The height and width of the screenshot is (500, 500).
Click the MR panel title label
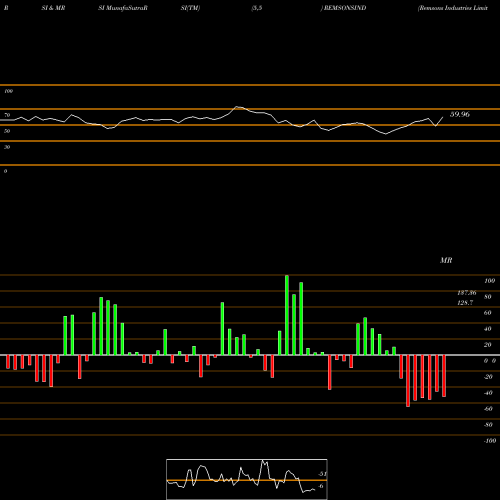(446, 260)
